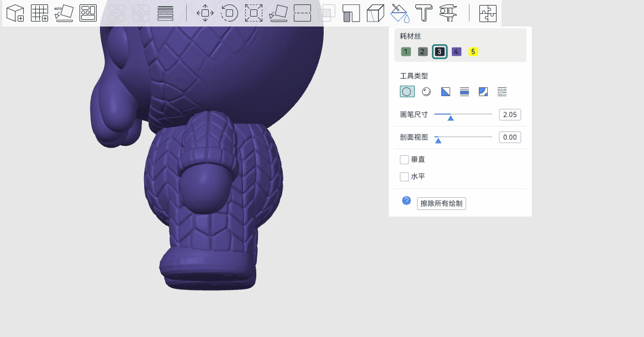Open the Seam painting tool
The image size is (644, 337).
[x=376, y=13]
